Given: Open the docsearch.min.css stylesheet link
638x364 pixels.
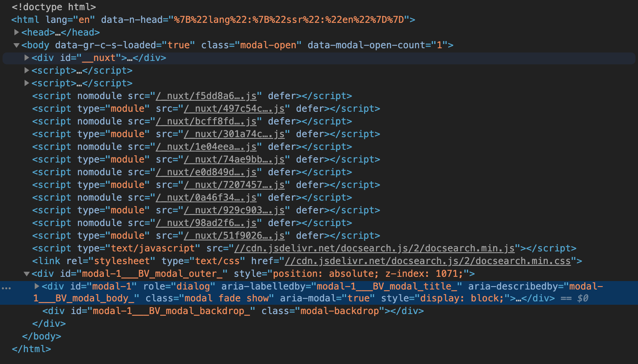Looking at the screenshot, I should (x=428, y=261).
